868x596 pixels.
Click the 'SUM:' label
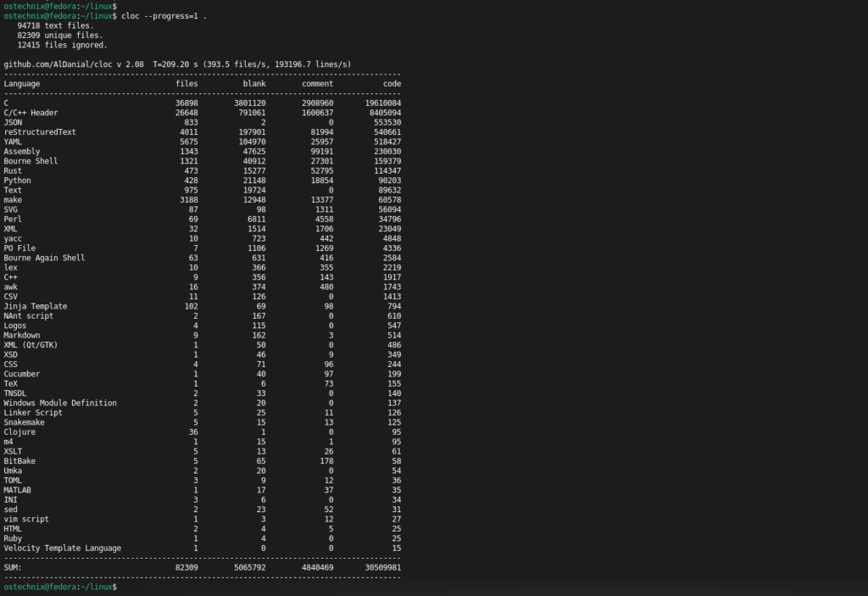pos(13,568)
